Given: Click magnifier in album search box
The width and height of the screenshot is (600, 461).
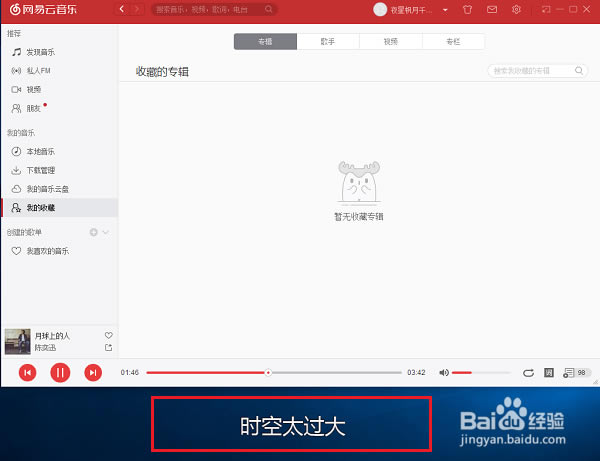Looking at the screenshot, I should [579, 70].
